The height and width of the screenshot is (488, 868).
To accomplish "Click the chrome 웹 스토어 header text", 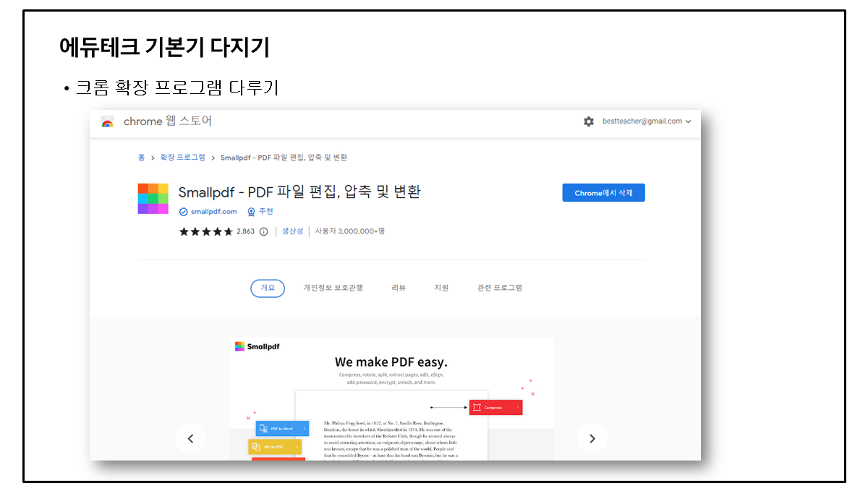I will pyautogui.click(x=168, y=121).
